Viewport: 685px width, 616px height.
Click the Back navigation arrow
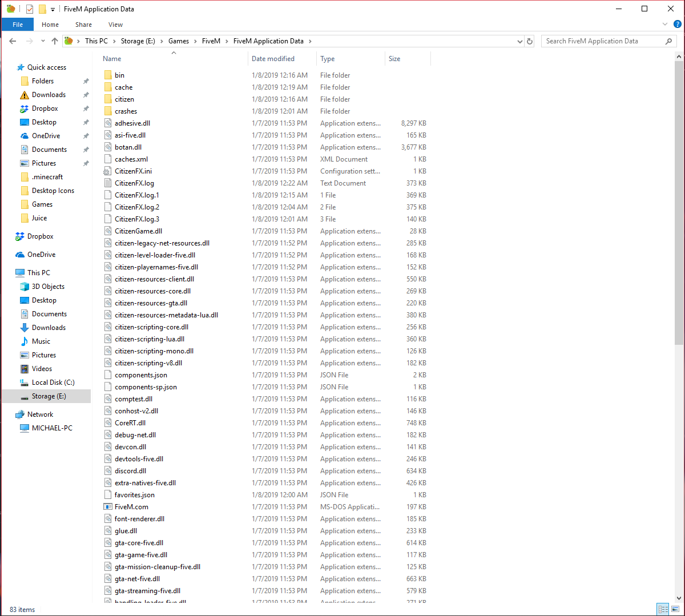13,41
